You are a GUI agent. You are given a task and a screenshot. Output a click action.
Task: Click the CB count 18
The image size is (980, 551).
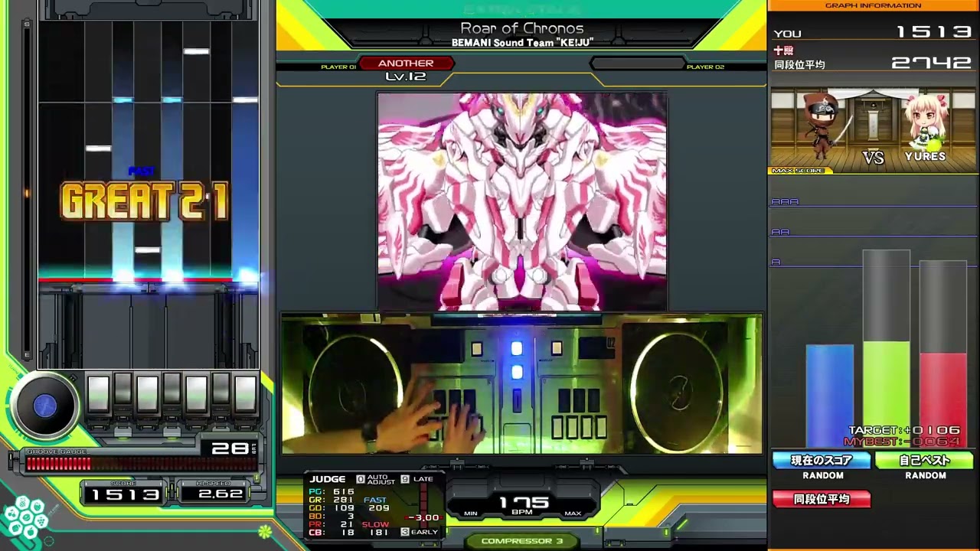tap(348, 533)
